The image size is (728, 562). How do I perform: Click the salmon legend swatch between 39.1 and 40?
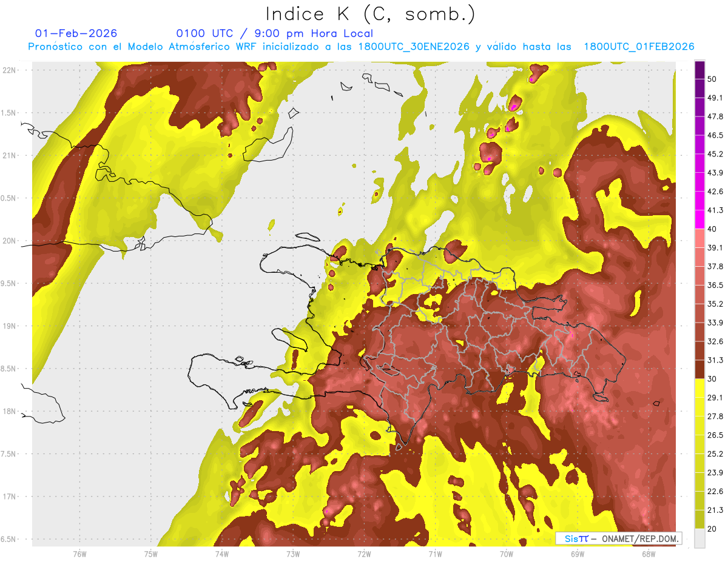point(699,238)
